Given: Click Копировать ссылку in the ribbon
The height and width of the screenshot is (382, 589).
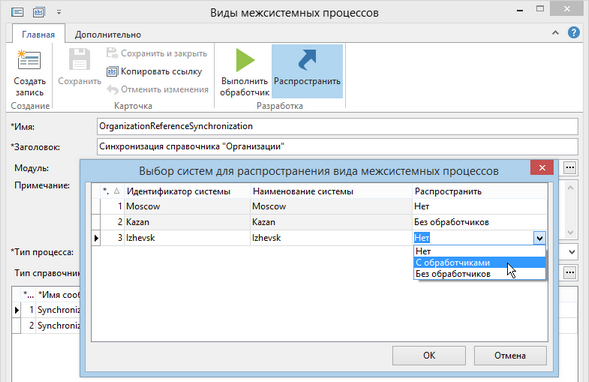Looking at the screenshot, I should coord(154,71).
